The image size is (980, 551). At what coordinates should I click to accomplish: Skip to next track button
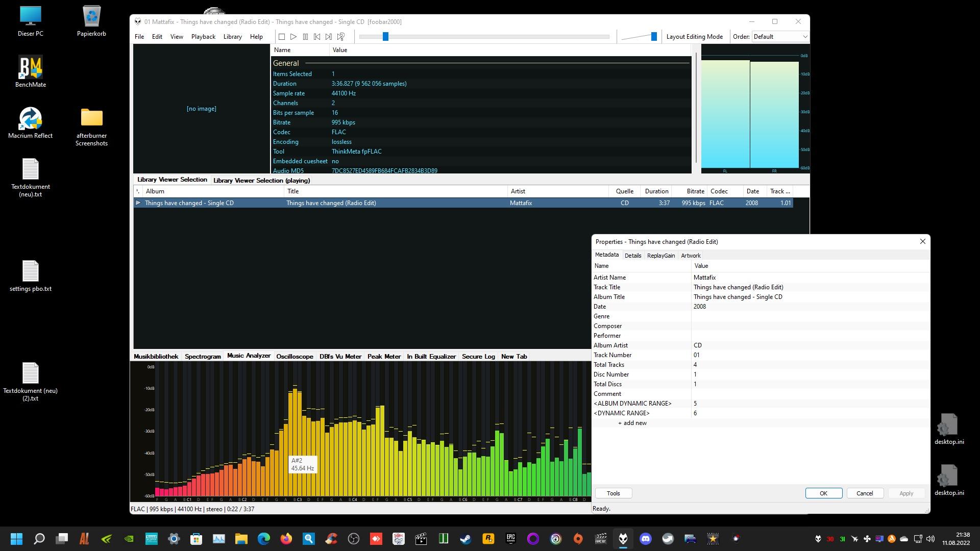click(x=329, y=37)
